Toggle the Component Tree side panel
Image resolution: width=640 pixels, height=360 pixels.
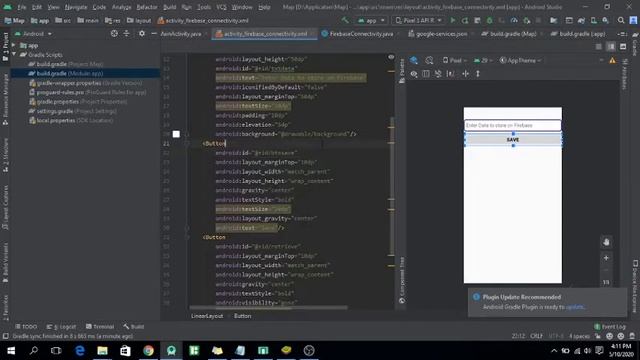click(402, 280)
